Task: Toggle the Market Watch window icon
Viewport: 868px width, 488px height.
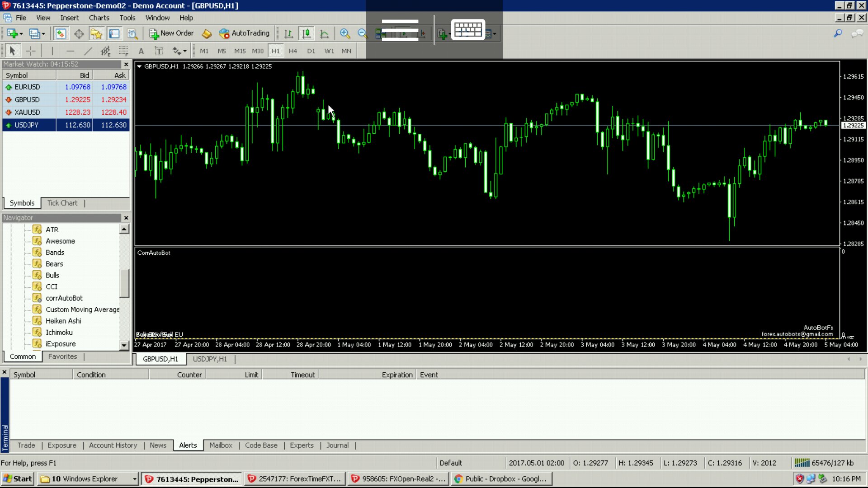Action: point(61,33)
